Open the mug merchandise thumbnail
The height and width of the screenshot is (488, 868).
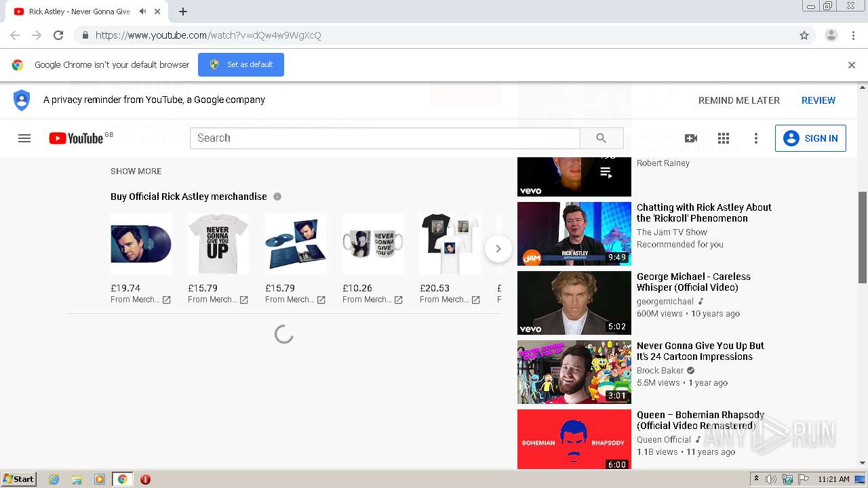click(x=373, y=244)
